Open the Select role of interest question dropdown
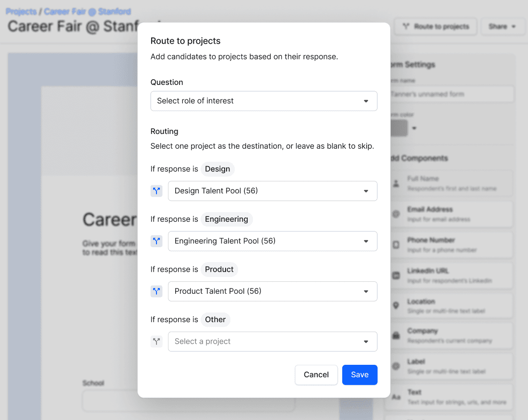Viewport: 528px width, 420px height. pos(264,101)
